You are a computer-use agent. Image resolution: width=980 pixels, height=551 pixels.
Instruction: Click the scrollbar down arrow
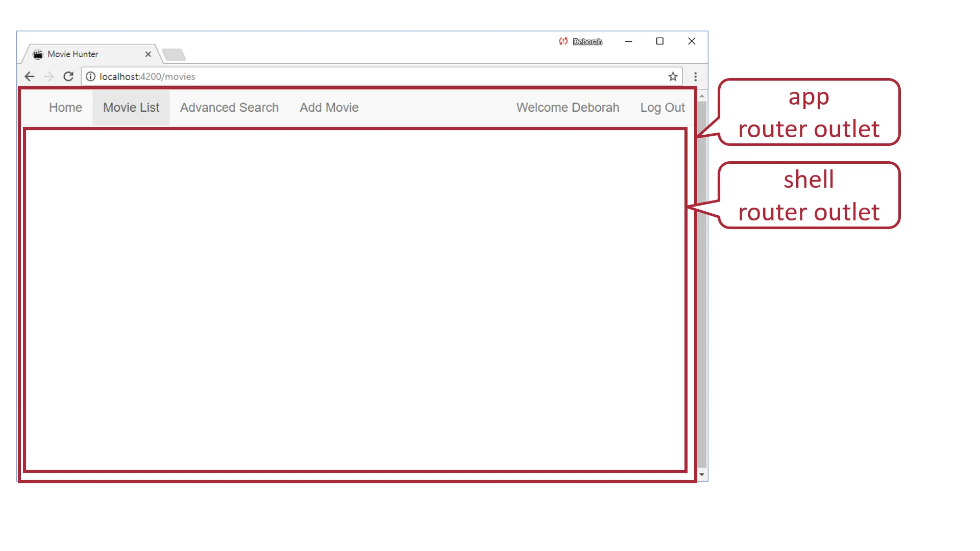pyautogui.click(x=702, y=474)
